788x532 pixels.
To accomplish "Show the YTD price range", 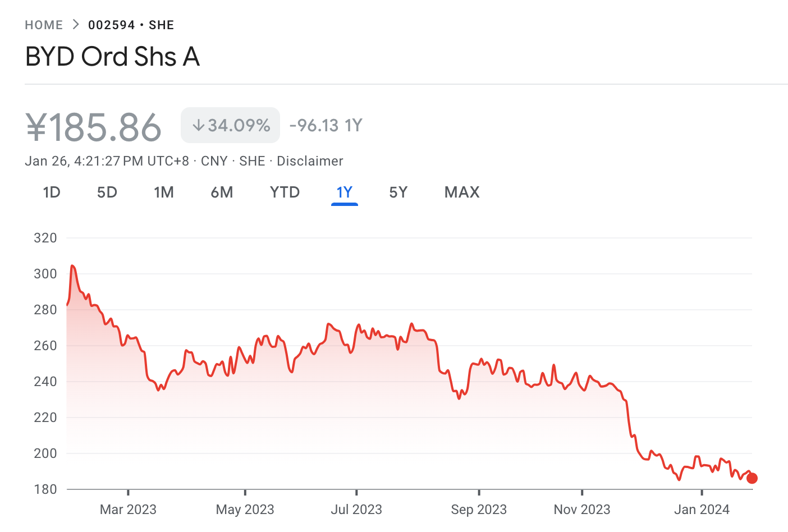I will tap(285, 192).
